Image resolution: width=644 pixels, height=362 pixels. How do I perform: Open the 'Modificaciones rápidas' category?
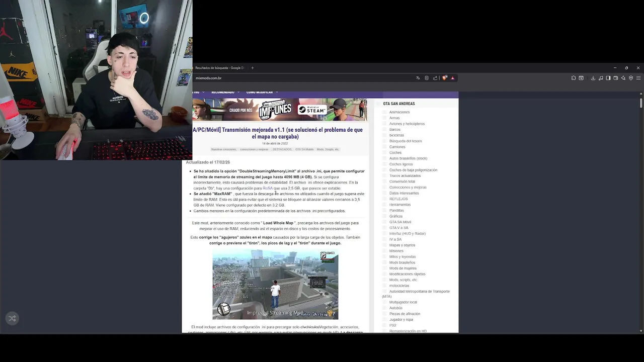(x=407, y=274)
